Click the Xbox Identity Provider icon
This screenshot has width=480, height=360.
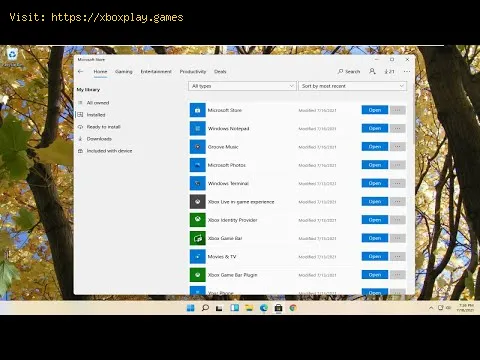[198, 220]
